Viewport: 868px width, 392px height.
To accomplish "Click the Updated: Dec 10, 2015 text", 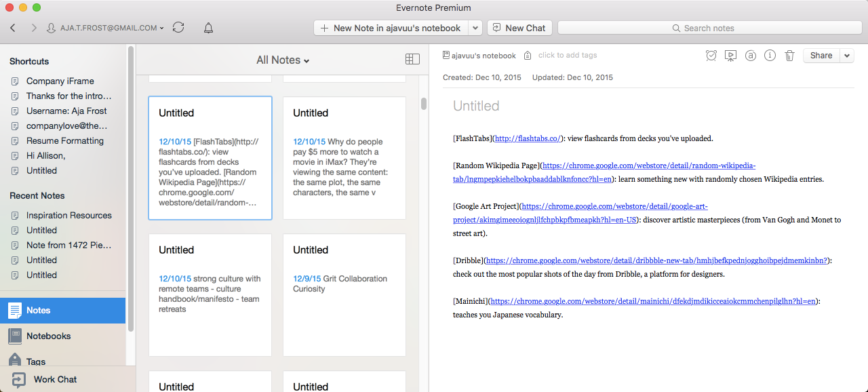I will tap(572, 77).
